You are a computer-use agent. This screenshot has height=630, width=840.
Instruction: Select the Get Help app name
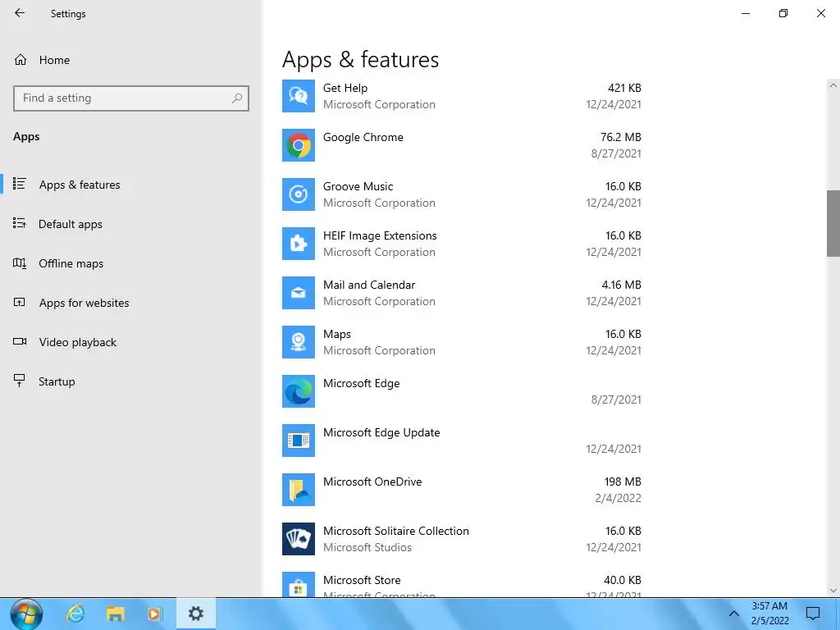click(345, 88)
